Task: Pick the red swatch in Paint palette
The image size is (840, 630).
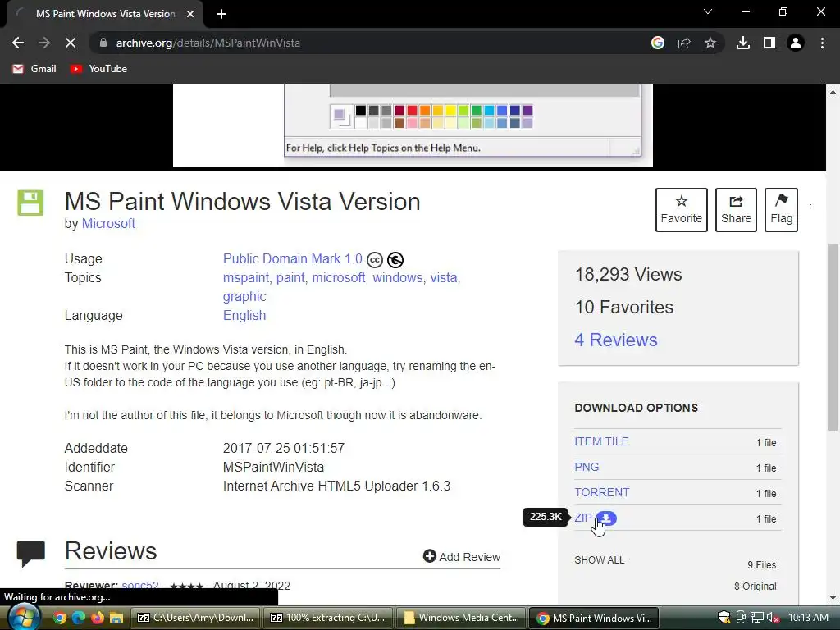Action: [x=412, y=111]
